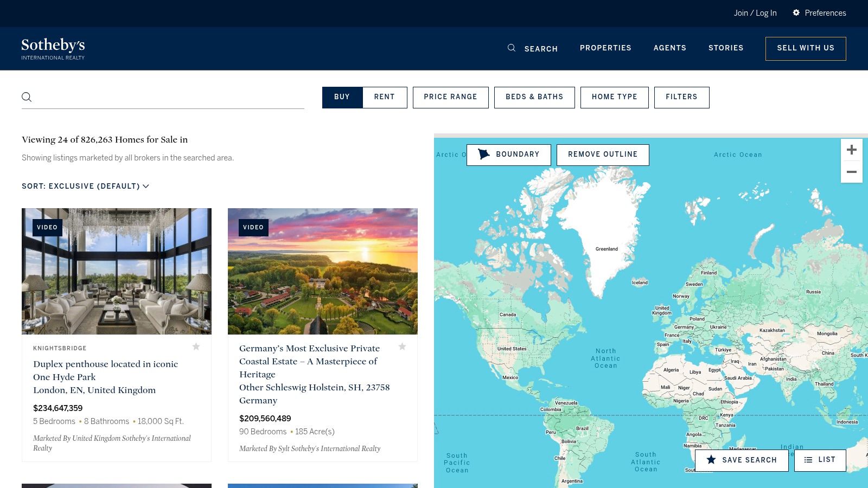This screenshot has width=868, height=488.
Task: Open the AGENTS menu
Action: tap(670, 48)
